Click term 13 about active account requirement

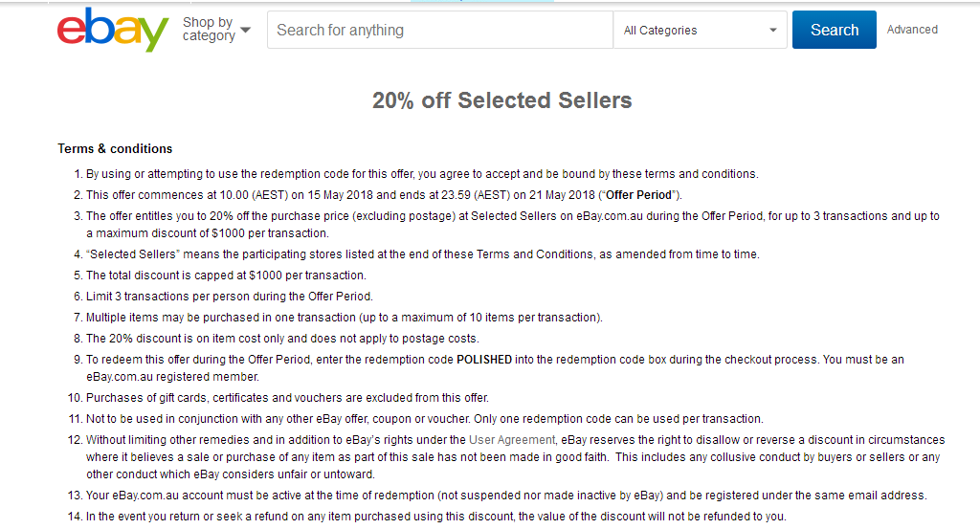(506, 496)
